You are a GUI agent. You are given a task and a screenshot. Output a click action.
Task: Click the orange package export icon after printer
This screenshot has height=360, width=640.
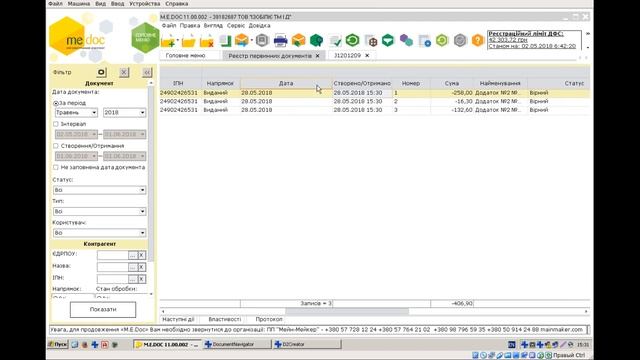point(298,40)
